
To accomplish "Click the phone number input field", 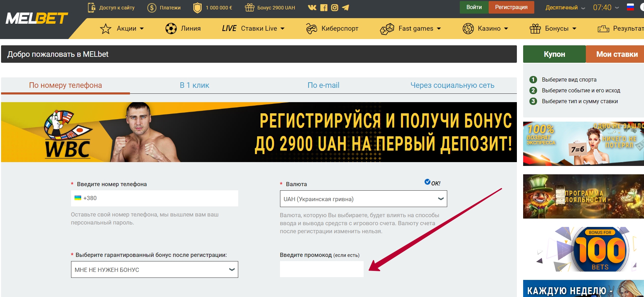I will pos(154,198).
